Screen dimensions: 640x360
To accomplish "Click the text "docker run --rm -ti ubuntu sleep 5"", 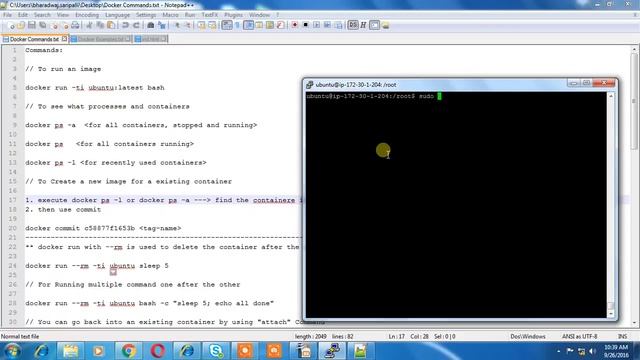I will coord(97,266).
